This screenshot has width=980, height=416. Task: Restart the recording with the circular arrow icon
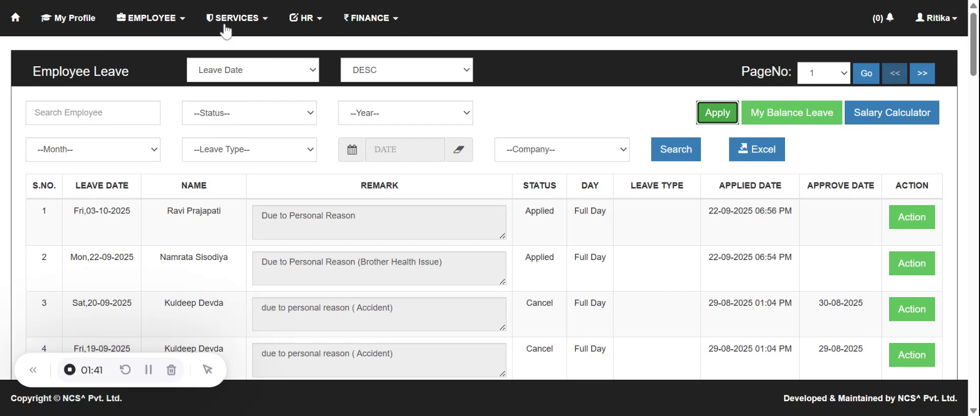click(125, 370)
